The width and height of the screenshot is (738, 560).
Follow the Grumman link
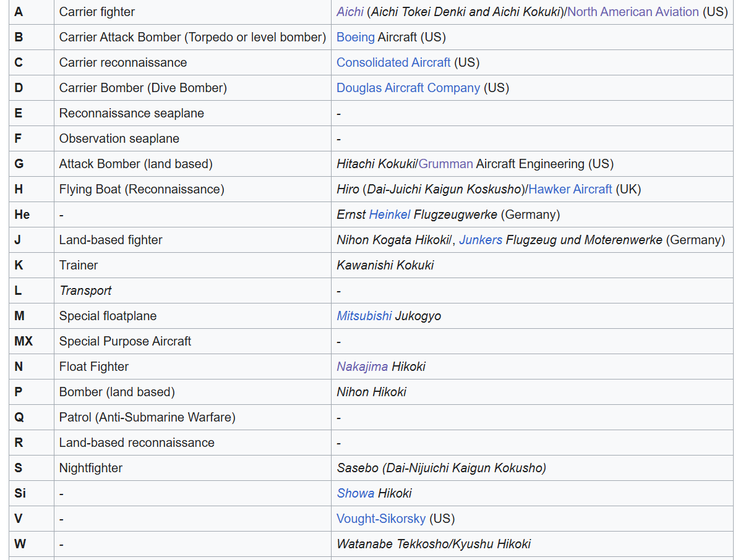coord(446,164)
